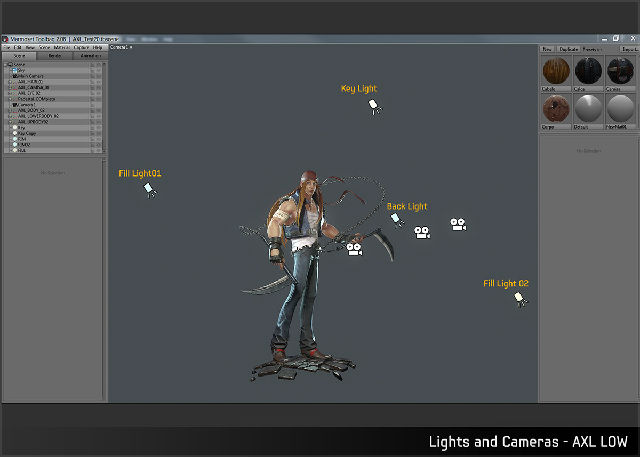Select the Key Light gizmo in viewport
Image resolution: width=640 pixels, height=457 pixels.
pyautogui.click(x=375, y=106)
